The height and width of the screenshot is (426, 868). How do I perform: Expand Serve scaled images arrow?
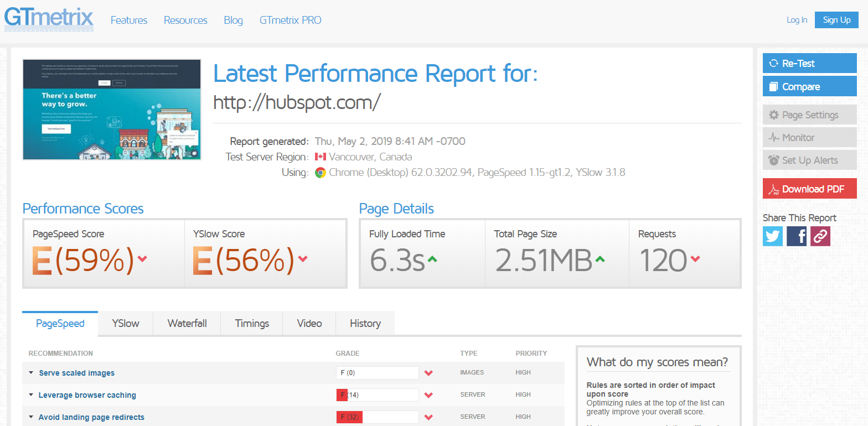(31, 373)
